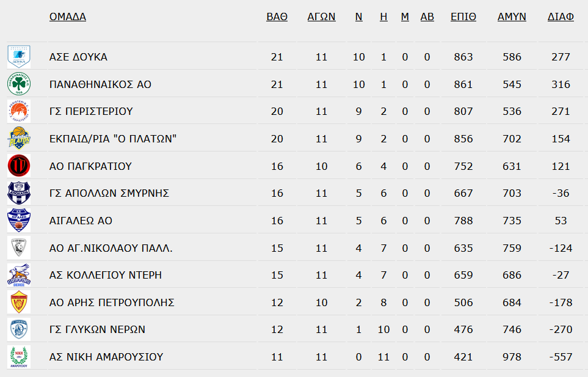This screenshot has width=588, height=377.
Task: Select the ΓΣ ΓΛΥΚΩΝ ΝΕΡΩΝ team row
Action: [x=294, y=329]
